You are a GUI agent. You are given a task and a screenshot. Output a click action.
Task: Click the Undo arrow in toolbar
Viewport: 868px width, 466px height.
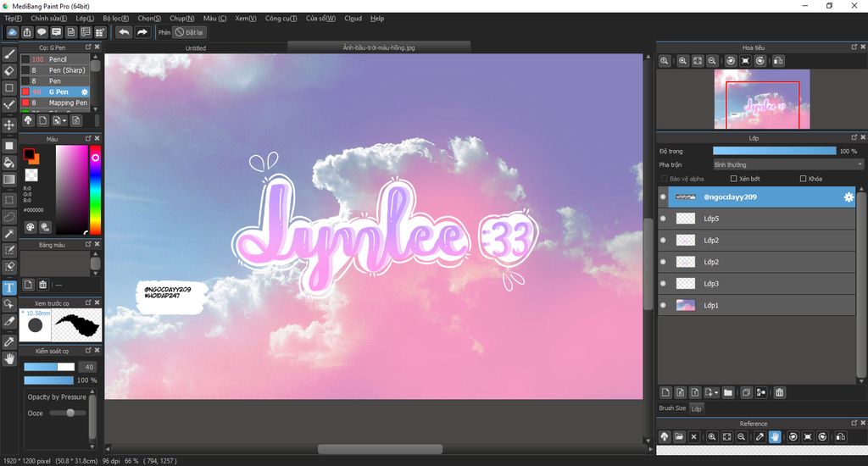point(124,32)
